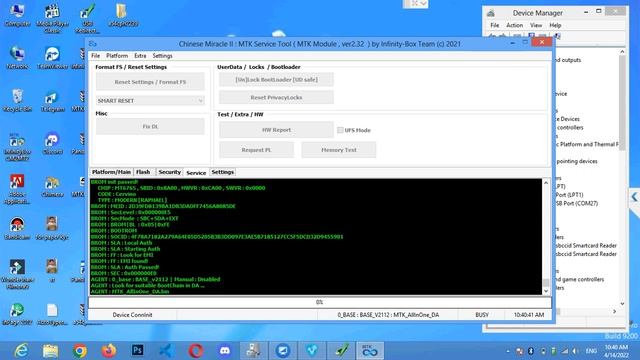Open View menu in Device Manager
This screenshot has height=360, width=640.
(x=536, y=25)
